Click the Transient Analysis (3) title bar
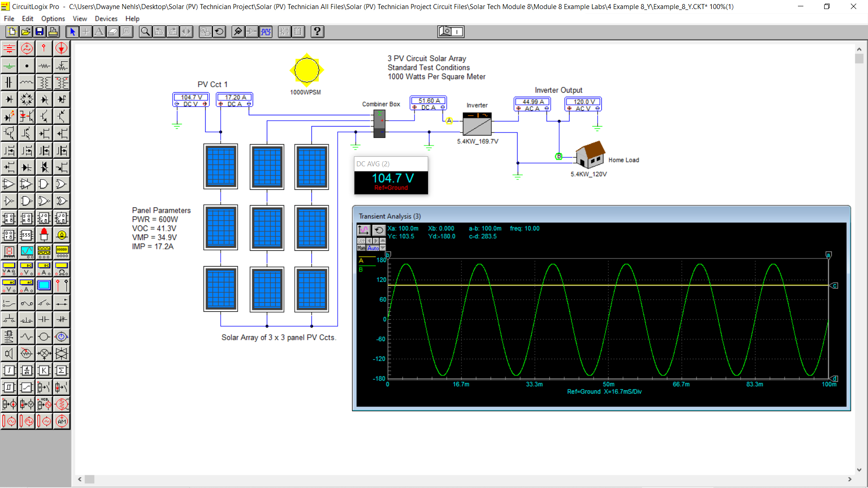The image size is (868, 488). coord(601,216)
